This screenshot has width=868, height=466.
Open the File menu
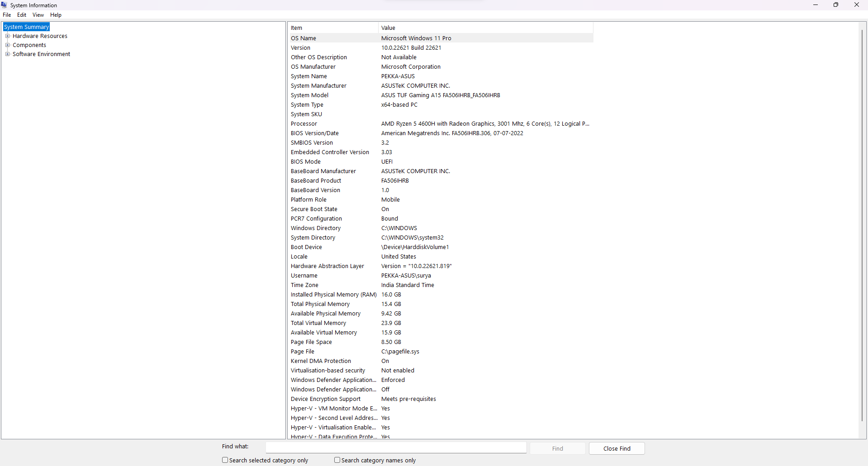[7, 15]
